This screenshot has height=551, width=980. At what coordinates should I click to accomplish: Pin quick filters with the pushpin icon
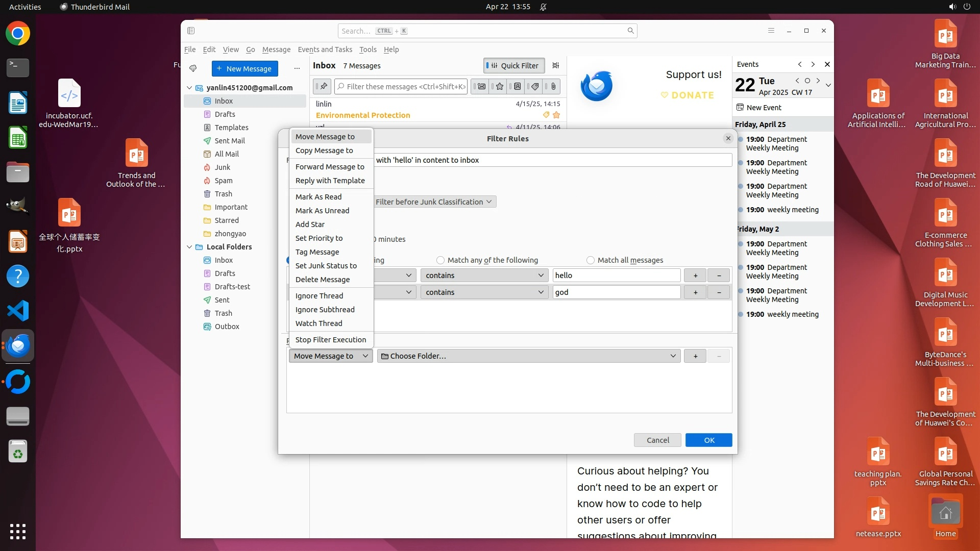[323, 87]
